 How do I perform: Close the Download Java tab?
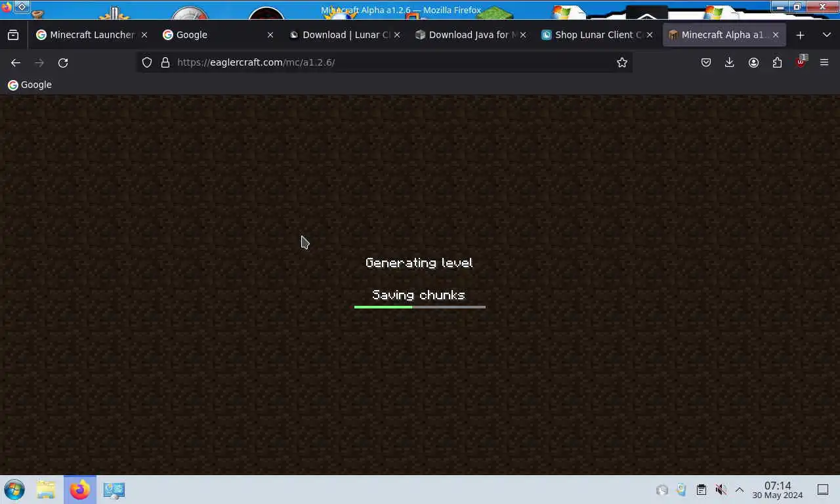(x=522, y=35)
